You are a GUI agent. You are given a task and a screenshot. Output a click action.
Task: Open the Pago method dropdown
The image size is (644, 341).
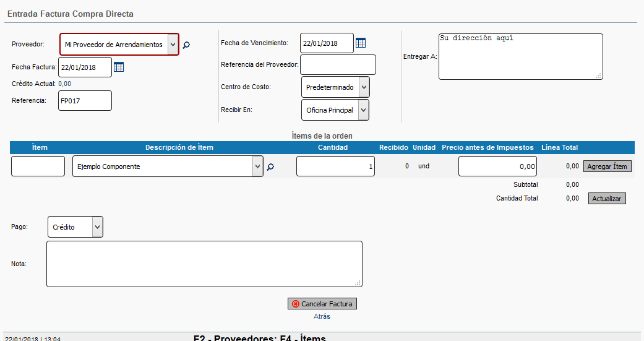click(97, 227)
